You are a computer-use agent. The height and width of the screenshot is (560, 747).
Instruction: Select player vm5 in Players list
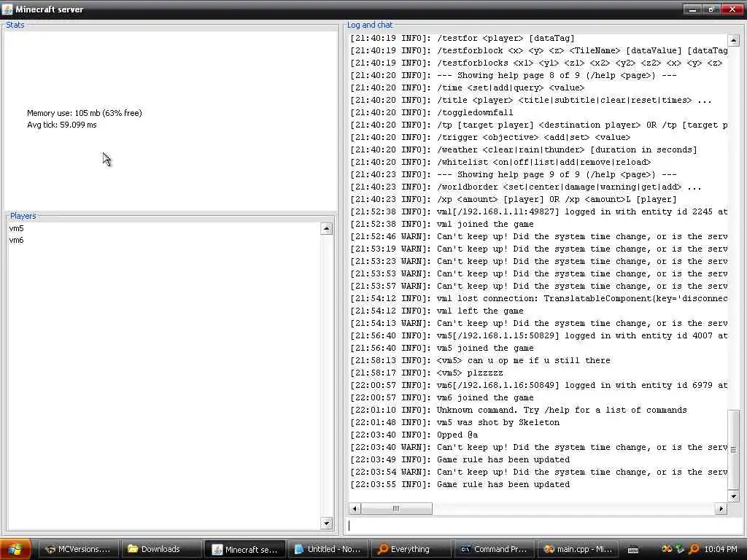16,228
